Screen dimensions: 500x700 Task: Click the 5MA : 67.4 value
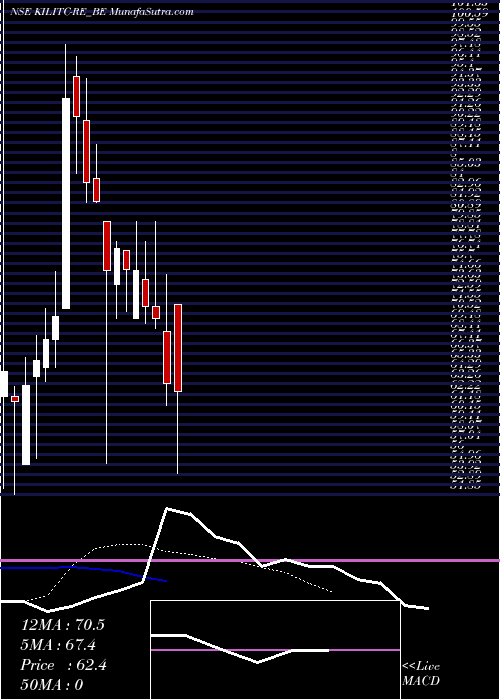[58, 645]
